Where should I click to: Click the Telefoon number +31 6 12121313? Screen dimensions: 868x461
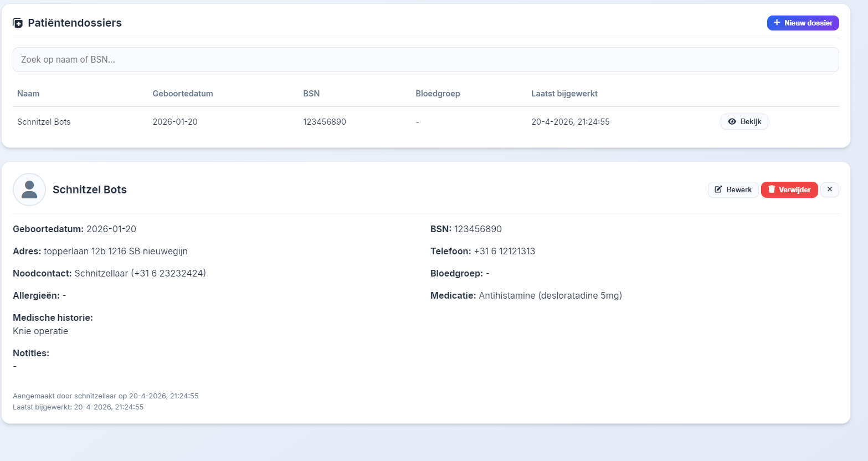click(504, 251)
